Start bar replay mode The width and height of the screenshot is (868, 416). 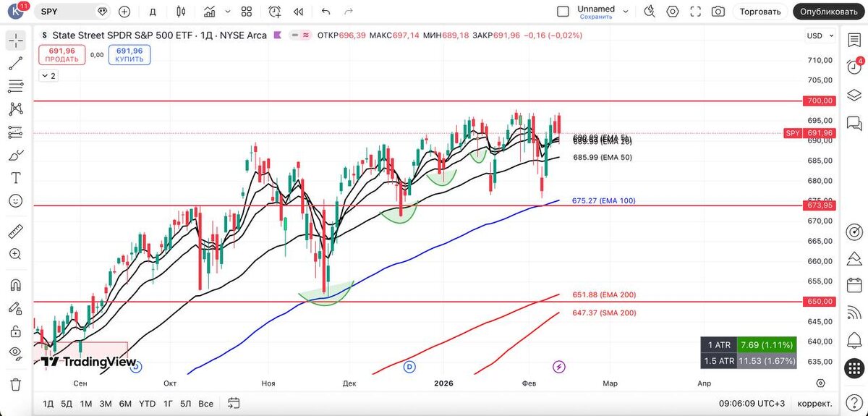(x=298, y=12)
